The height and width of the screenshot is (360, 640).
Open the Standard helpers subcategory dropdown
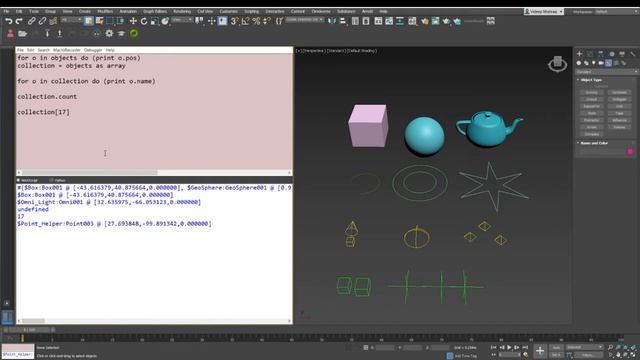pyautogui.click(x=607, y=72)
